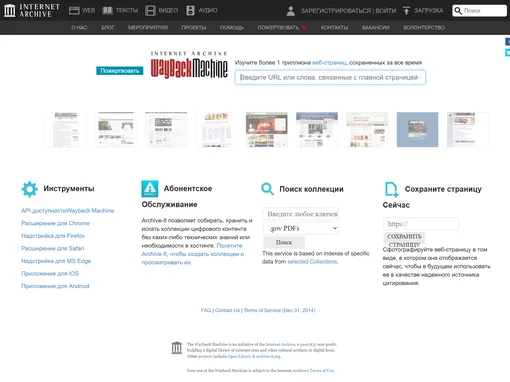Focus the https:// save page input

(421, 224)
